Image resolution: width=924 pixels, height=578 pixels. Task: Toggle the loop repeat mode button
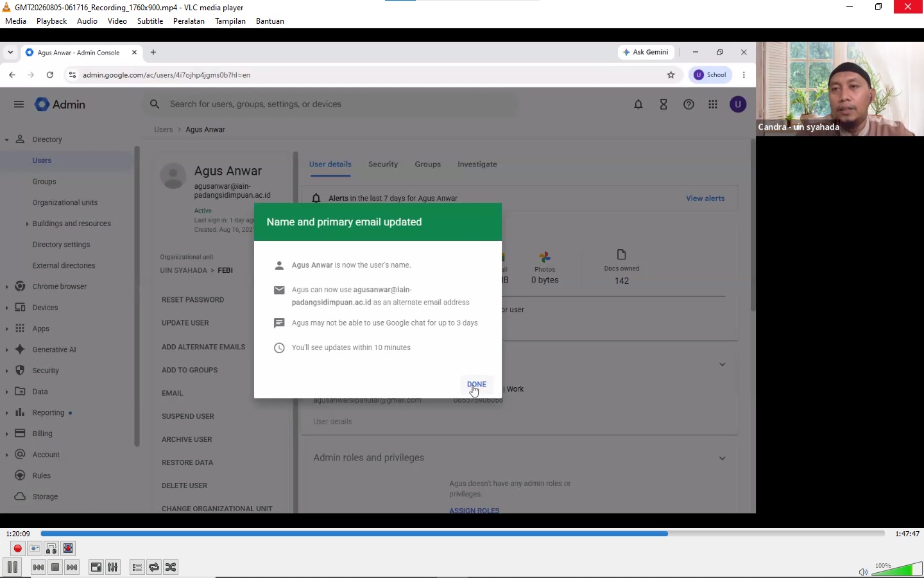coord(154,567)
